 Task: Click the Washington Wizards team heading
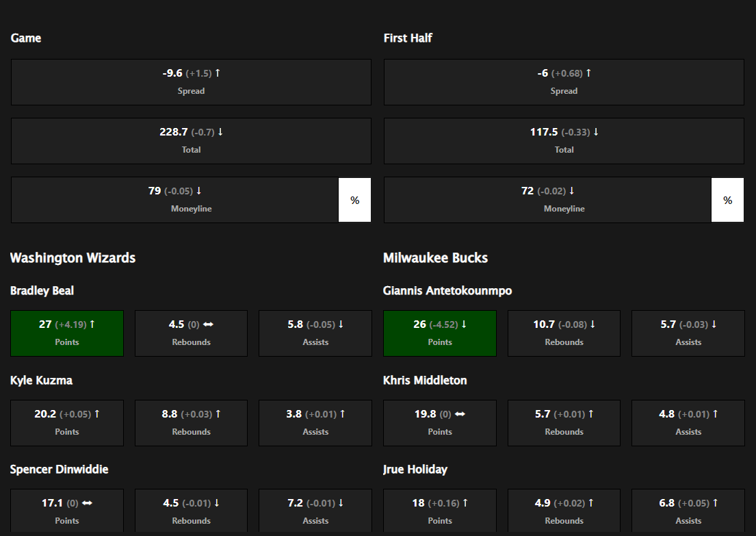point(73,258)
